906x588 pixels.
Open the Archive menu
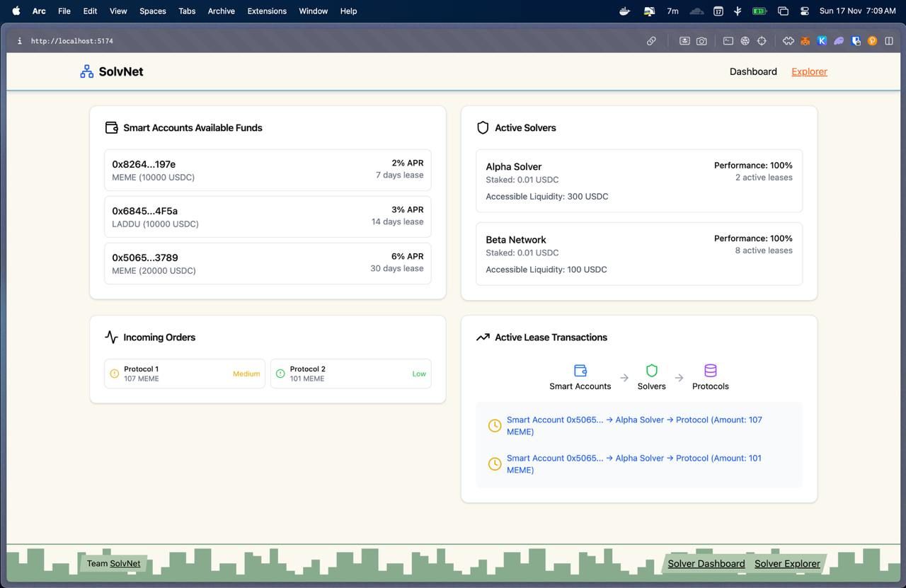pyautogui.click(x=221, y=11)
